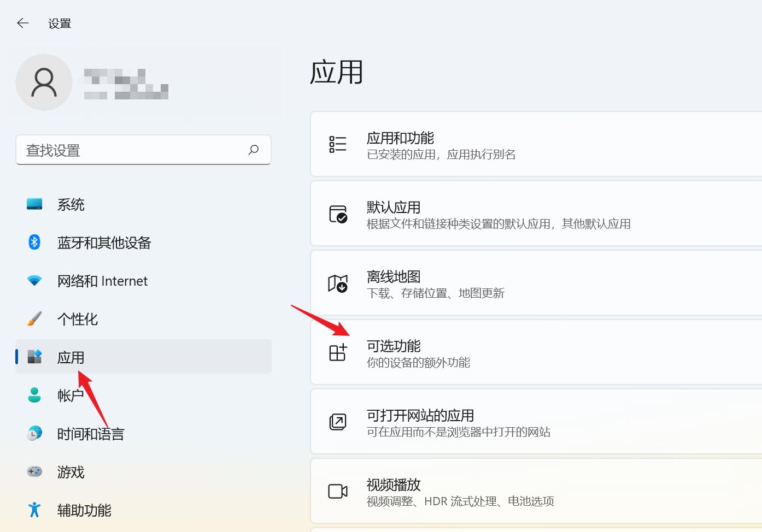This screenshot has height=532, width=762.
Task: Select the 辅助功能 accessibility icon
Action: [x=34, y=510]
